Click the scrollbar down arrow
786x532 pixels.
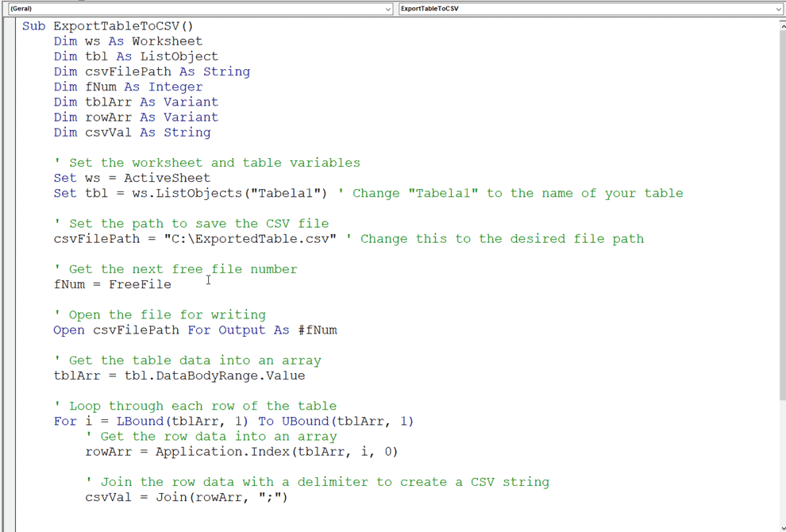click(783, 526)
